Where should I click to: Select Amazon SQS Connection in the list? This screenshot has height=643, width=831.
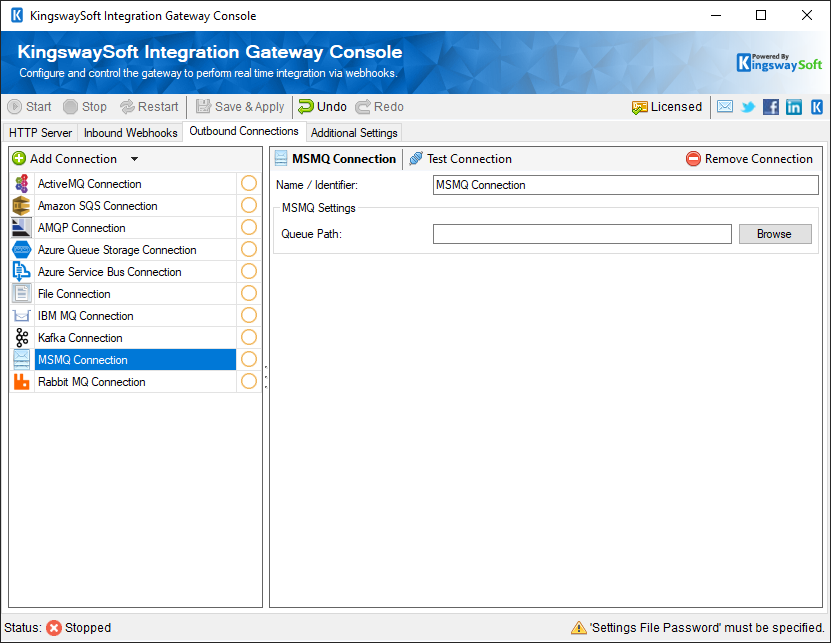(135, 206)
